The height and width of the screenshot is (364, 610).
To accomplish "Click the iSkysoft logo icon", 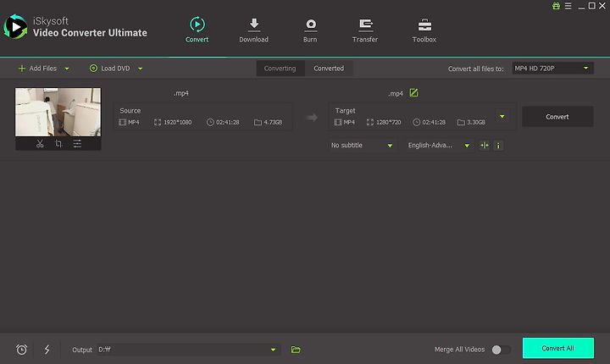I will click(15, 27).
